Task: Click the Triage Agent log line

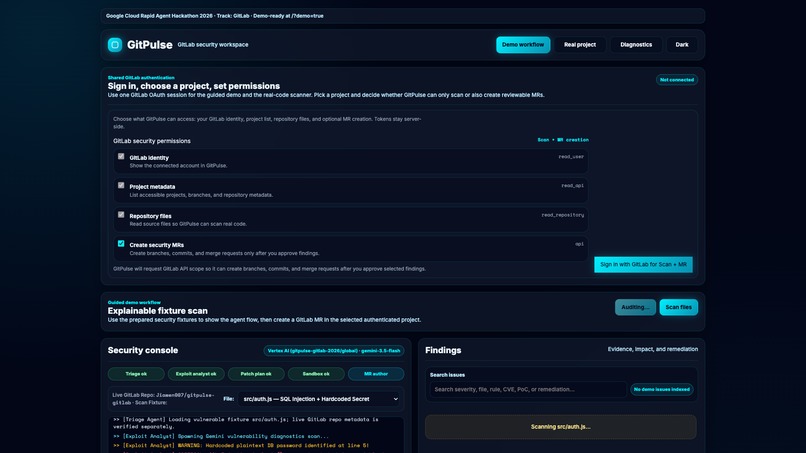Action: (x=246, y=423)
